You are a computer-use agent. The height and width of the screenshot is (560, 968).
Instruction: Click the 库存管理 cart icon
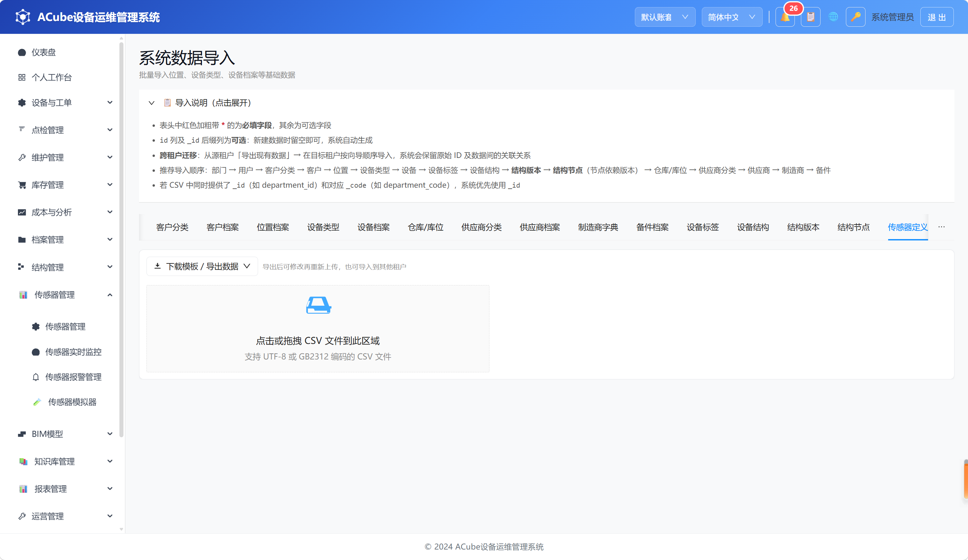pos(22,185)
